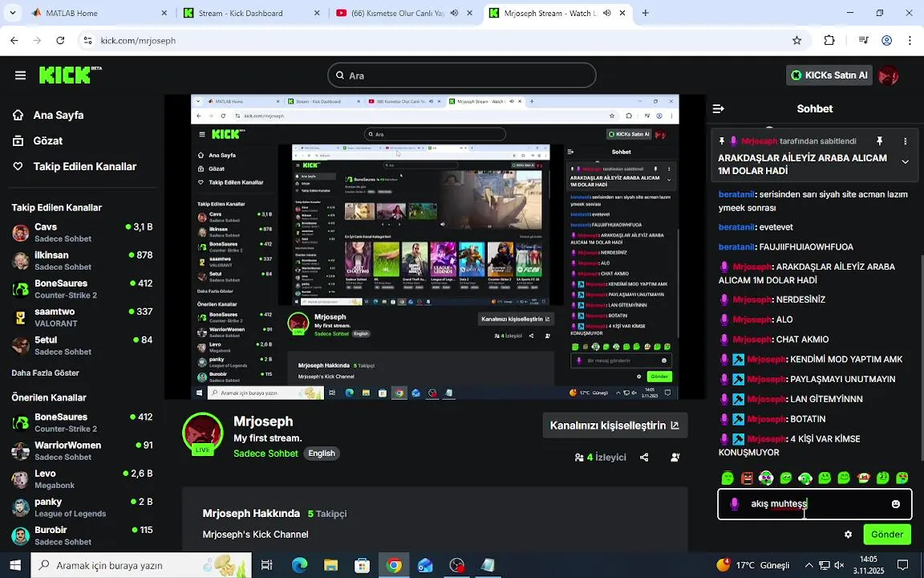The height and width of the screenshot is (578, 924).
Task: Show hidden system tray icons
Action: [809, 566]
